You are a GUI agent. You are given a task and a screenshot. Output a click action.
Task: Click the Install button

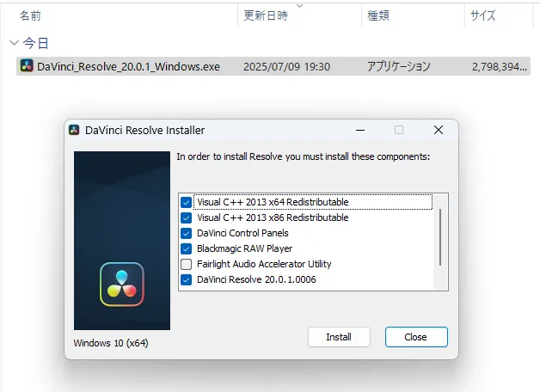point(340,337)
